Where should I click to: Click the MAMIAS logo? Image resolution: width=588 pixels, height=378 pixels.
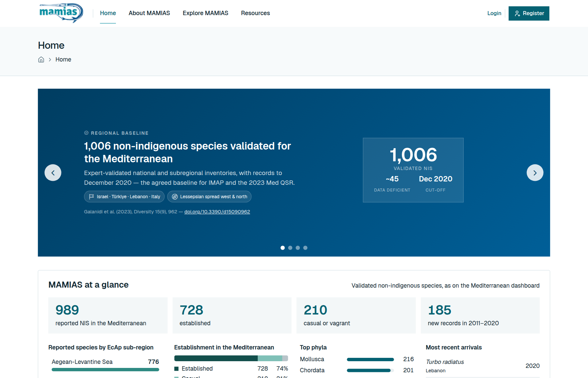click(61, 13)
